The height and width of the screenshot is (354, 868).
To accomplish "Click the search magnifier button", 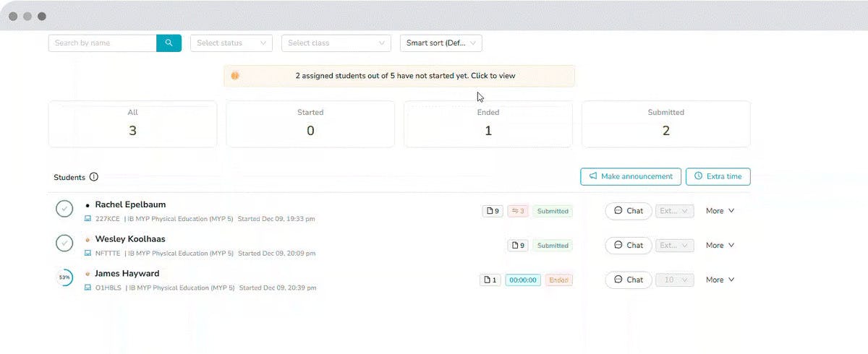I will point(169,43).
